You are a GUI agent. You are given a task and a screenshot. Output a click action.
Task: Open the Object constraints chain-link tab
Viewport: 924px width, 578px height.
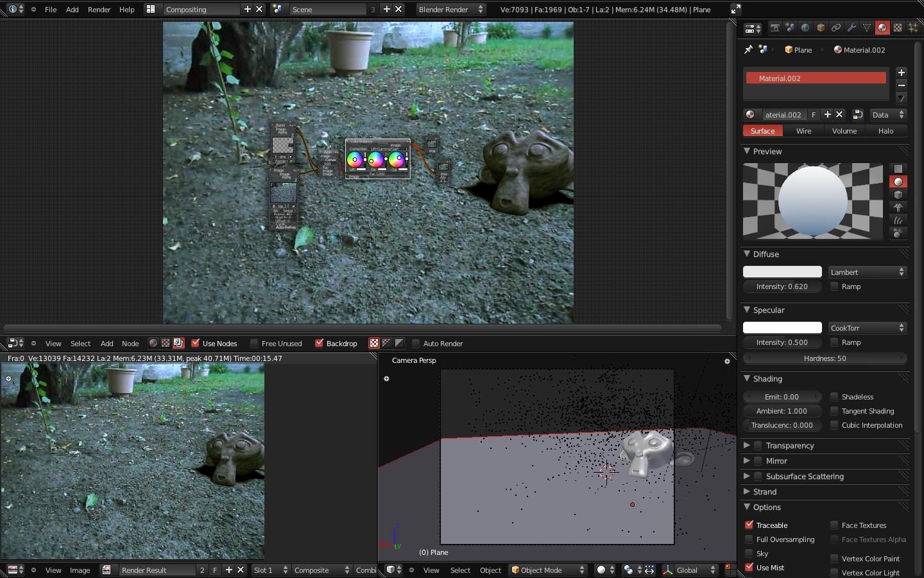[x=836, y=28]
